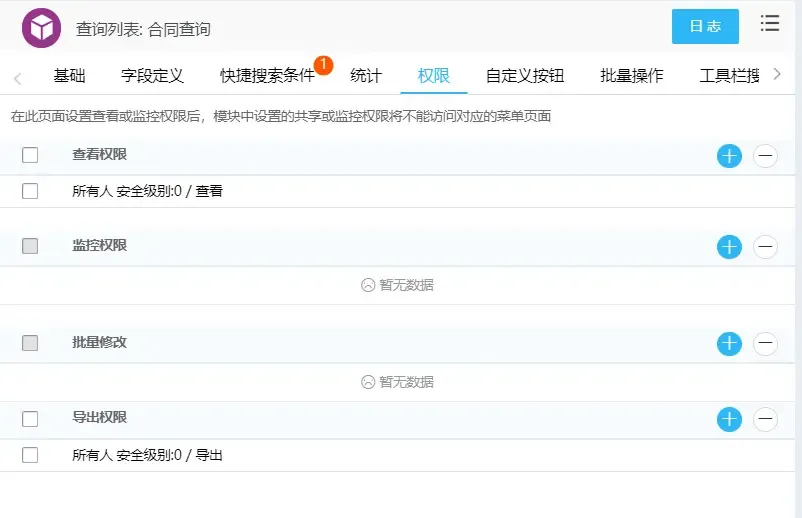Show more tabs with the right arrow
The width and height of the screenshot is (802, 518).
tap(777, 74)
